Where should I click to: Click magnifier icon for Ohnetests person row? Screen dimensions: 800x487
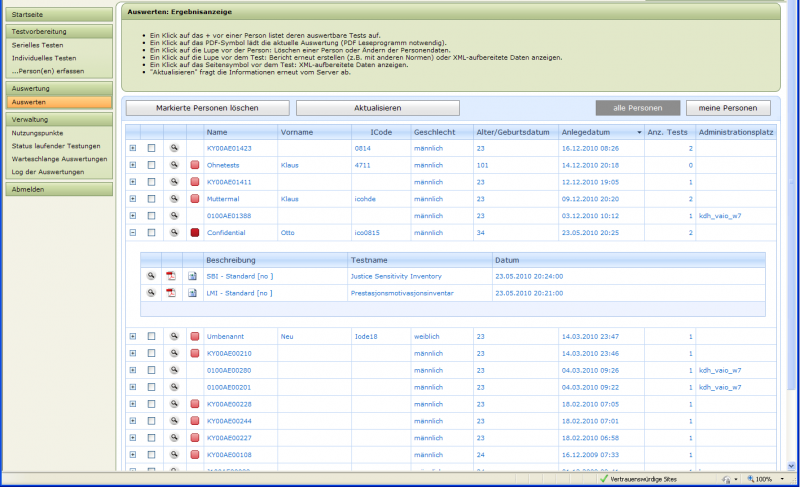tap(174, 165)
